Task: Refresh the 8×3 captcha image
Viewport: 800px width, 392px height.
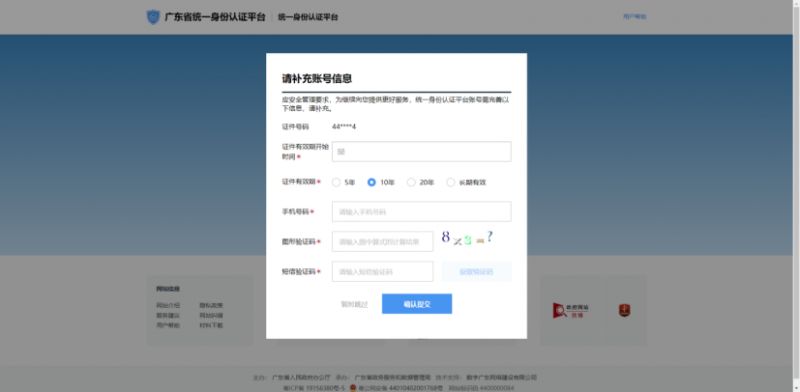Action: pos(467,238)
